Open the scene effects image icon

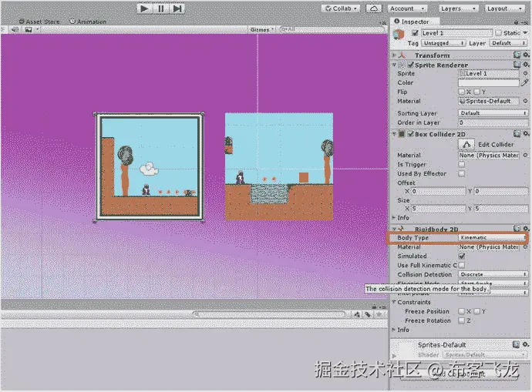click(x=29, y=29)
